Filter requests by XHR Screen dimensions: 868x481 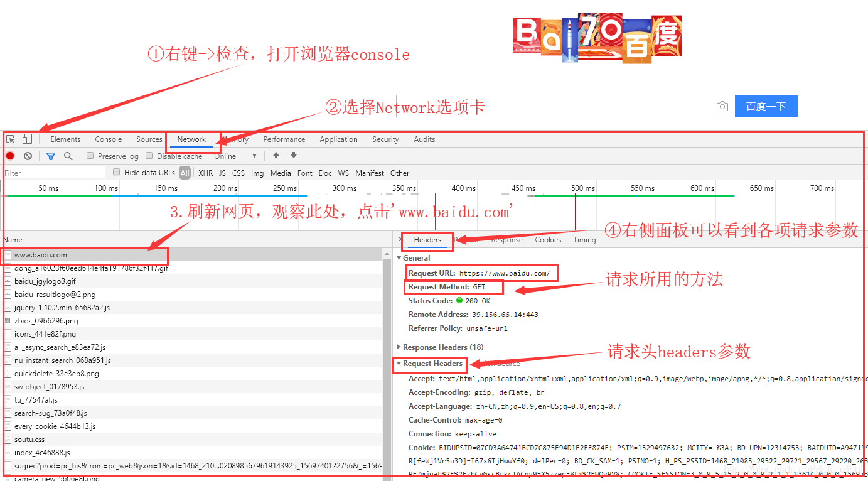(x=205, y=173)
